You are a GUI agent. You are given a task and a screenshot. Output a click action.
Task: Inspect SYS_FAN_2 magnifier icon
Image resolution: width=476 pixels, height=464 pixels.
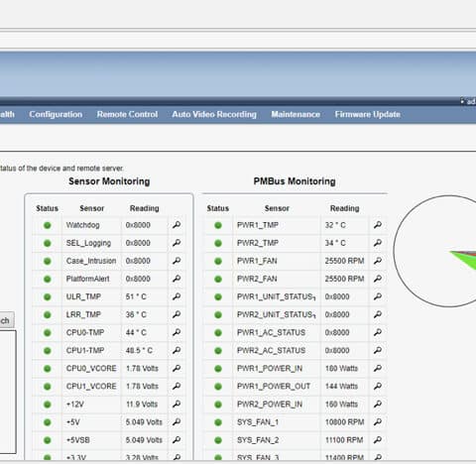pos(378,439)
